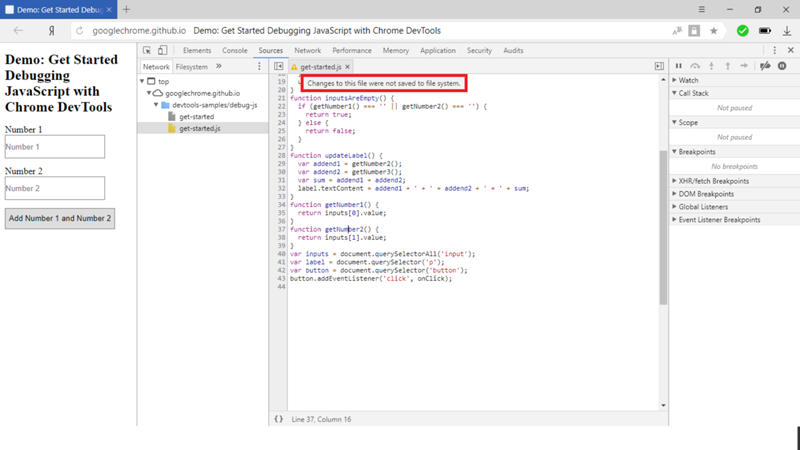
Task: Open the navigator pane three-dot menu
Action: [x=259, y=66]
